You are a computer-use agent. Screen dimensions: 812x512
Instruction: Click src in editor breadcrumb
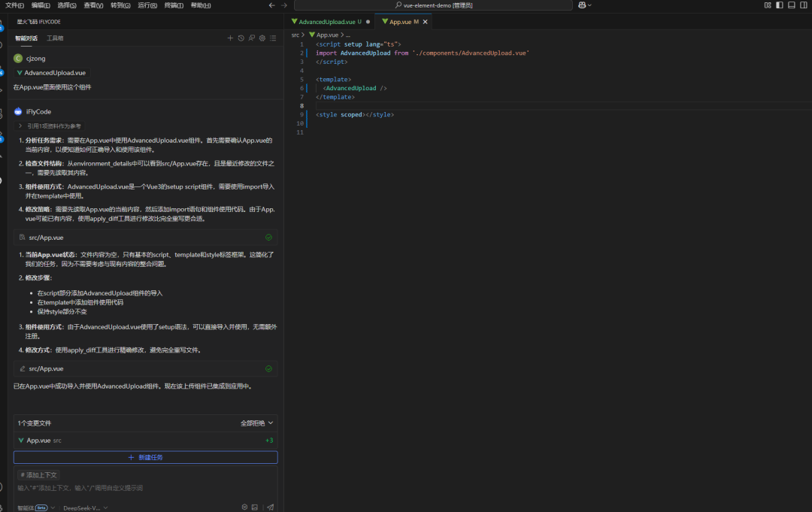coord(295,35)
